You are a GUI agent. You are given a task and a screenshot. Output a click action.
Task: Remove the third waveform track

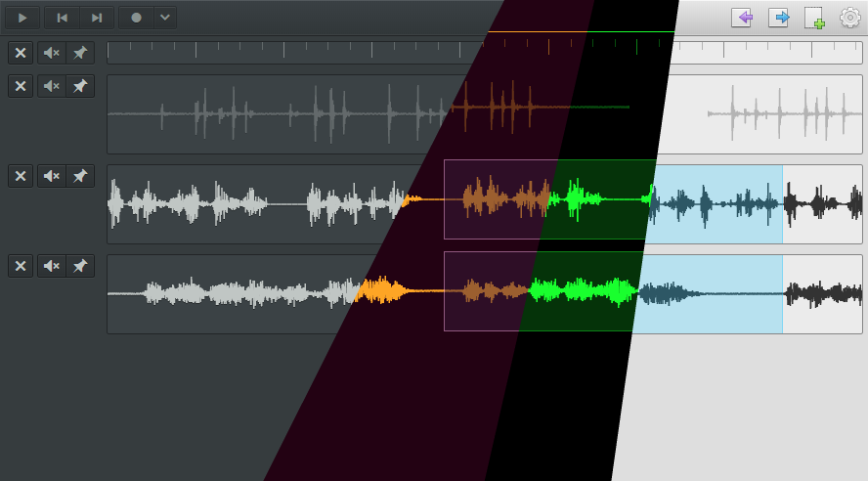(21, 266)
